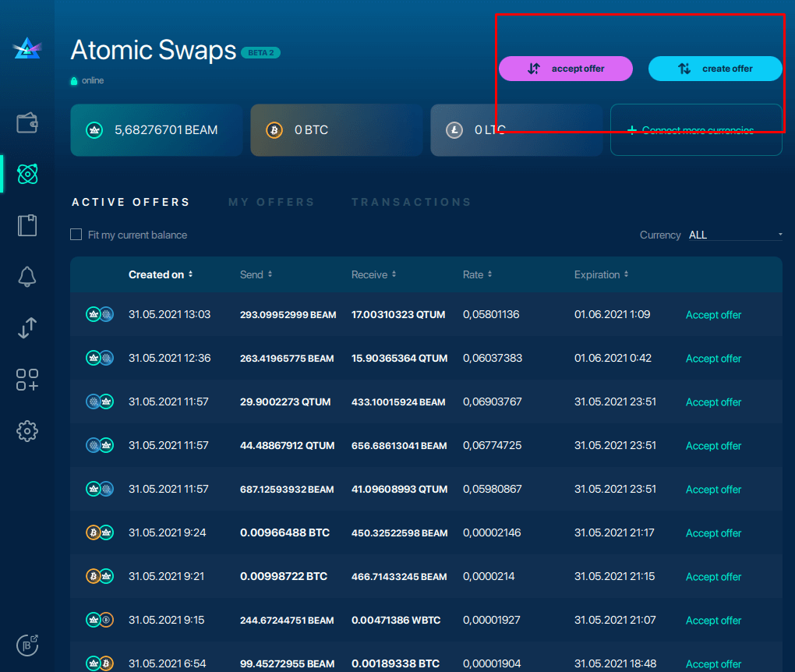Click the Beam external link icon
Viewport: 795px width, 672px height.
(27, 645)
